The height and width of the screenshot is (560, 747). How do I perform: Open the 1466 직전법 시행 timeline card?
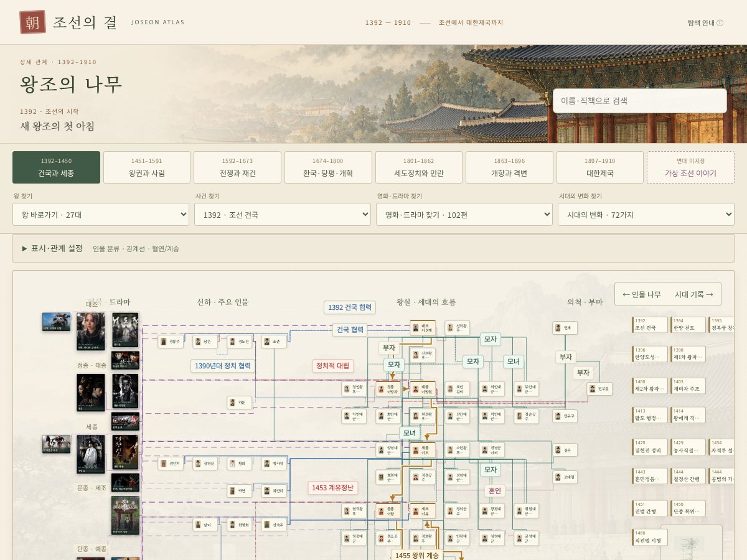click(x=651, y=537)
